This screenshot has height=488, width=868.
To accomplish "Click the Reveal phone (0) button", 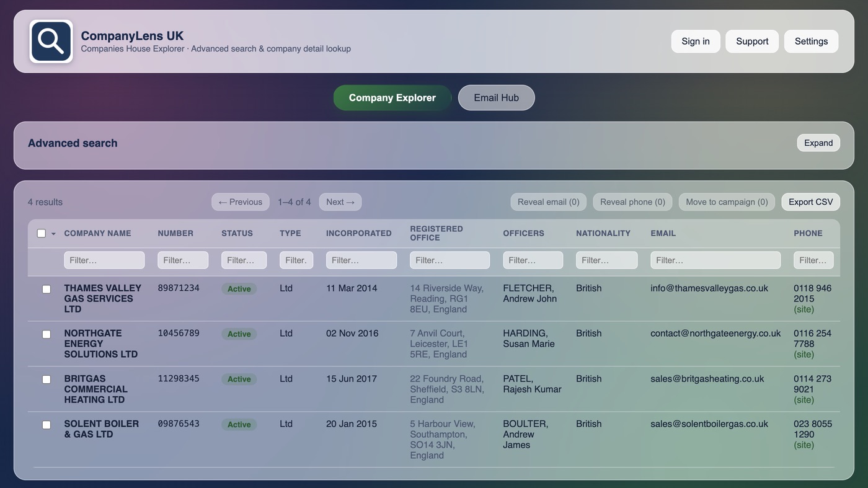I will click(632, 202).
